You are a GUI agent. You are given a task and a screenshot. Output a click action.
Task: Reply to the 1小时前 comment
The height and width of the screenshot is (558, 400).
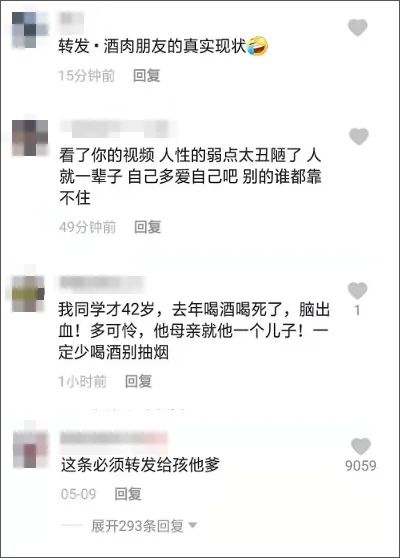138,381
